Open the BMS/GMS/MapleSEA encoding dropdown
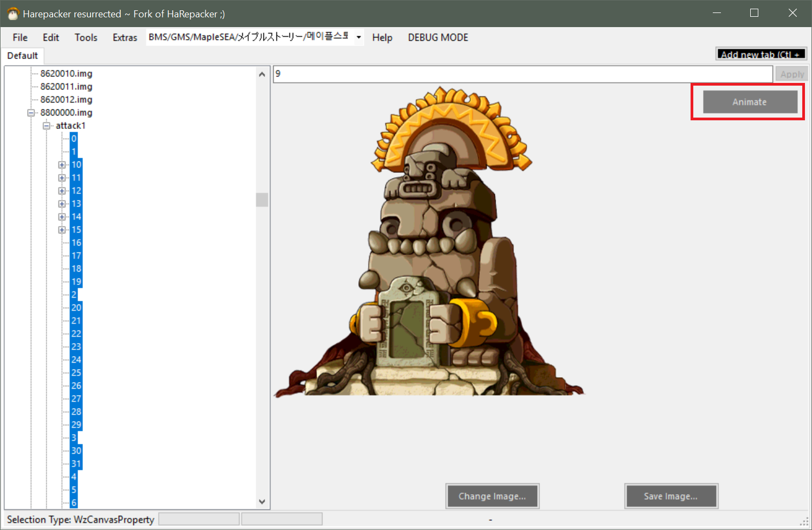Image resolution: width=812 pixels, height=530 pixels. tap(358, 37)
